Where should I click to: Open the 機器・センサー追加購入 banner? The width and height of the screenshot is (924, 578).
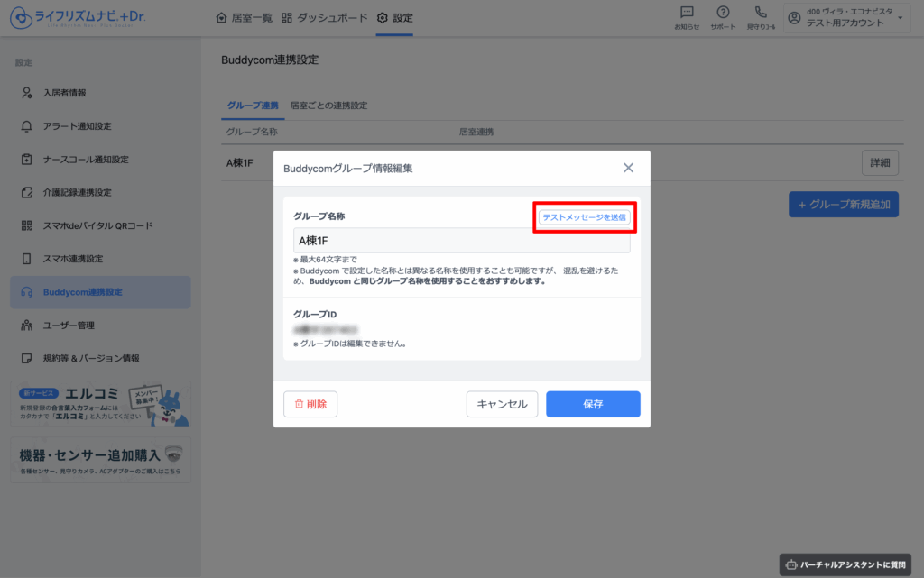[x=100, y=460]
